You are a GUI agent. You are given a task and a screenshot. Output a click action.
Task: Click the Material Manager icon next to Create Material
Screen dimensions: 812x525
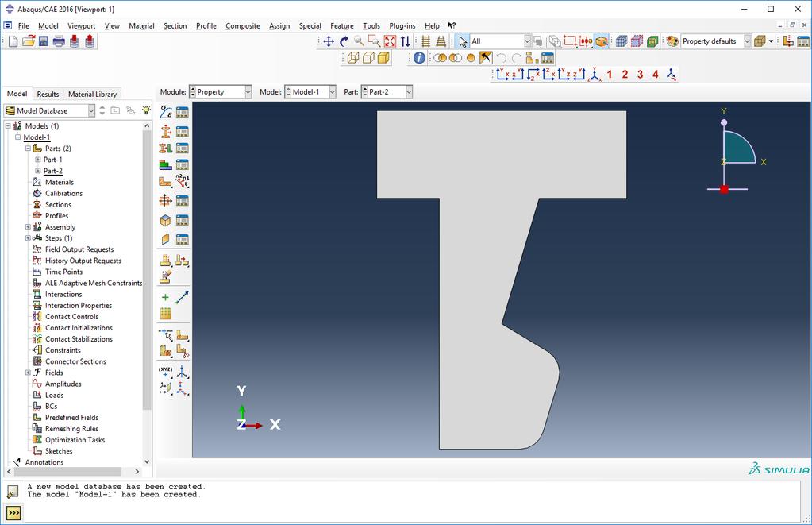pyautogui.click(x=183, y=112)
